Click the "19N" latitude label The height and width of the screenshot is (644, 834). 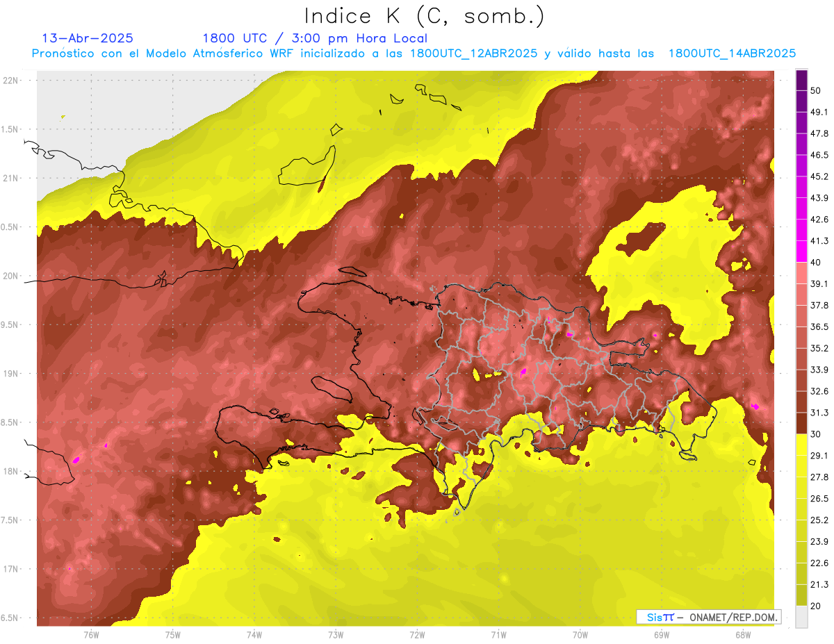[11, 373]
